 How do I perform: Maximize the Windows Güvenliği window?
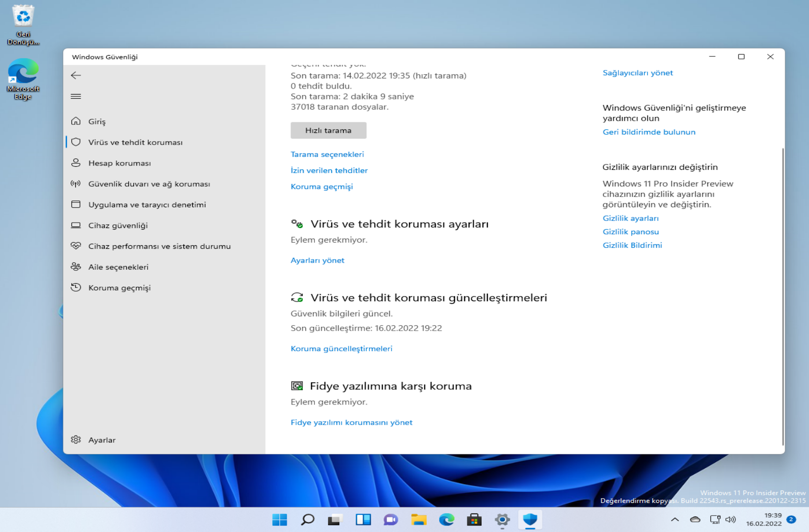click(x=741, y=57)
